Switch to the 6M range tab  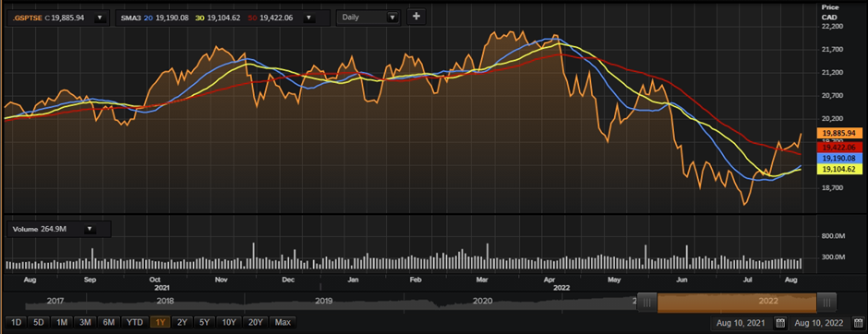click(x=109, y=322)
